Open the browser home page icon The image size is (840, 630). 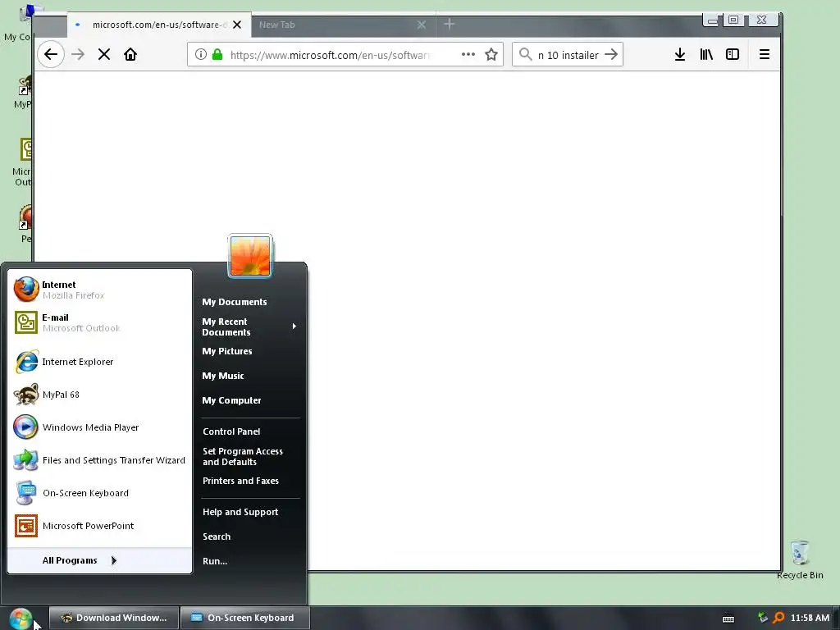(x=130, y=55)
